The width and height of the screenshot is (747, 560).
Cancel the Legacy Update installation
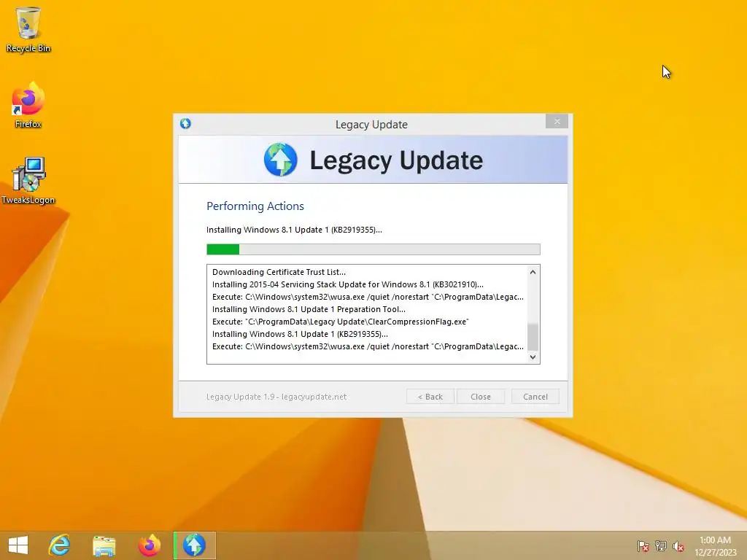pyautogui.click(x=535, y=397)
